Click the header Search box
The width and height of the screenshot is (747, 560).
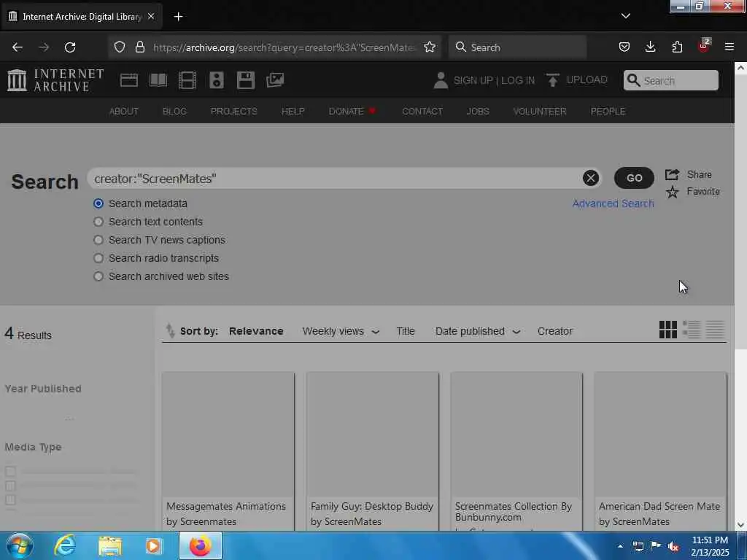click(671, 80)
